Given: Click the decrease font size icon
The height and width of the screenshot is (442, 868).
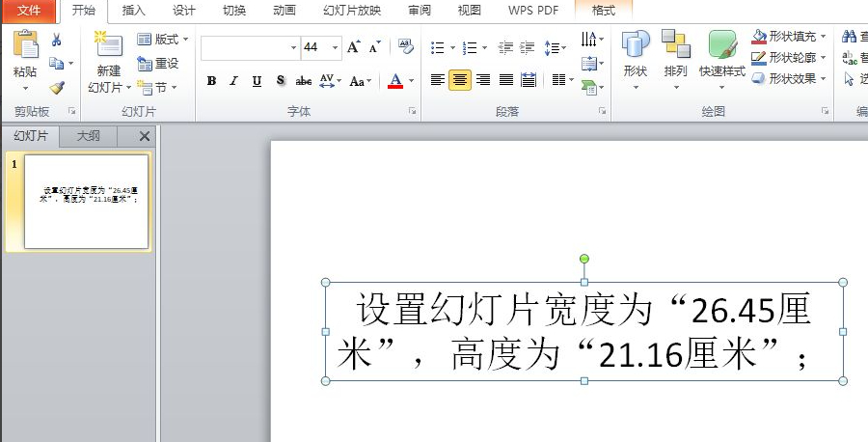Looking at the screenshot, I should tap(375, 47).
